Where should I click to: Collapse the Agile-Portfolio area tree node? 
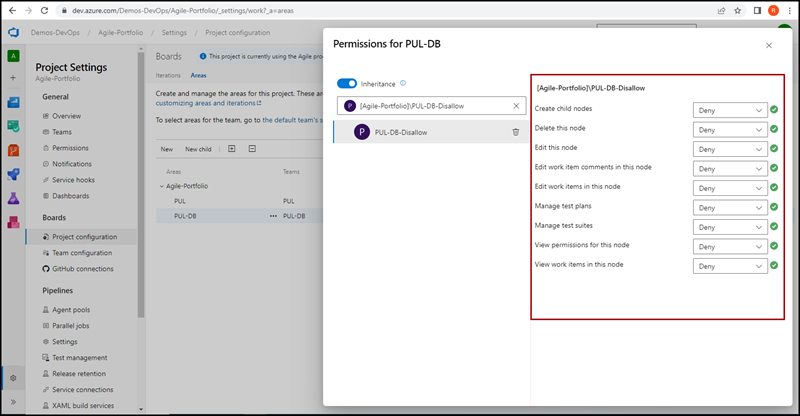[x=162, y=186]
